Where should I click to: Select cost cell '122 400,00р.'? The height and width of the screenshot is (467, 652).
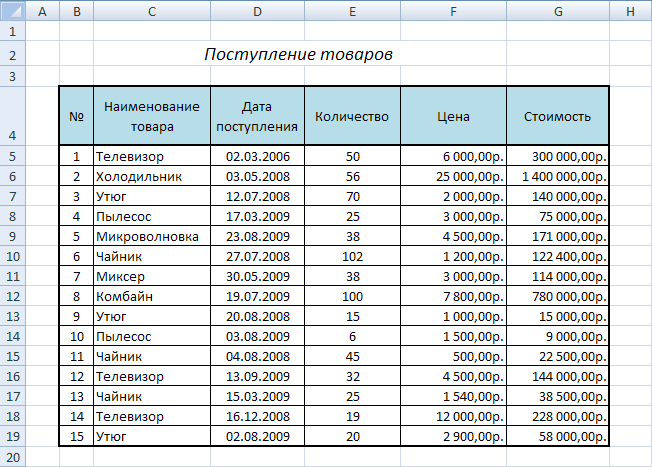tap(558, 256)
